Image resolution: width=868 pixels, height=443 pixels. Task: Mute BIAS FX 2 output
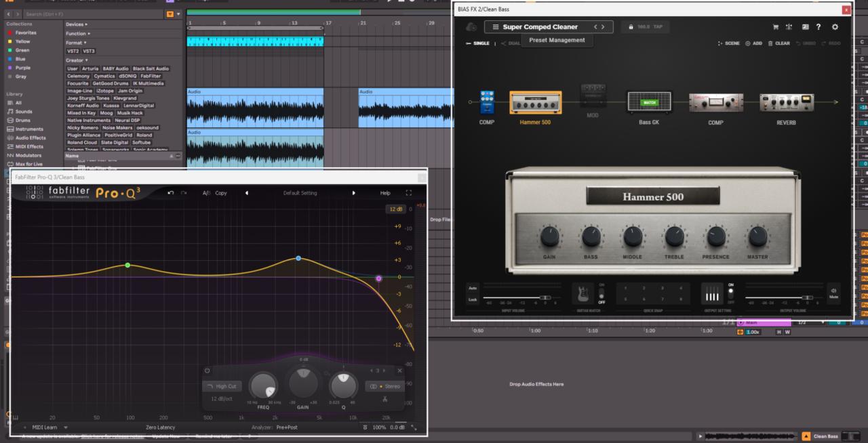click(833, 293)
